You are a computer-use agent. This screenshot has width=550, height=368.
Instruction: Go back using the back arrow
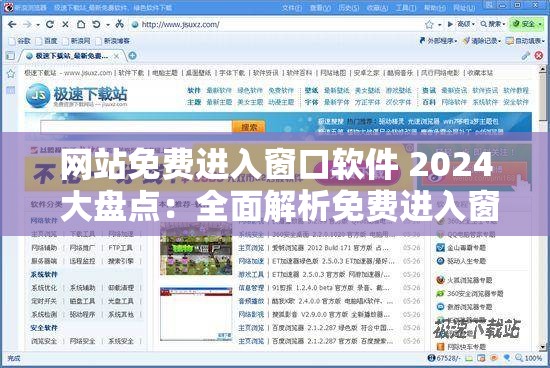(12, 24)
